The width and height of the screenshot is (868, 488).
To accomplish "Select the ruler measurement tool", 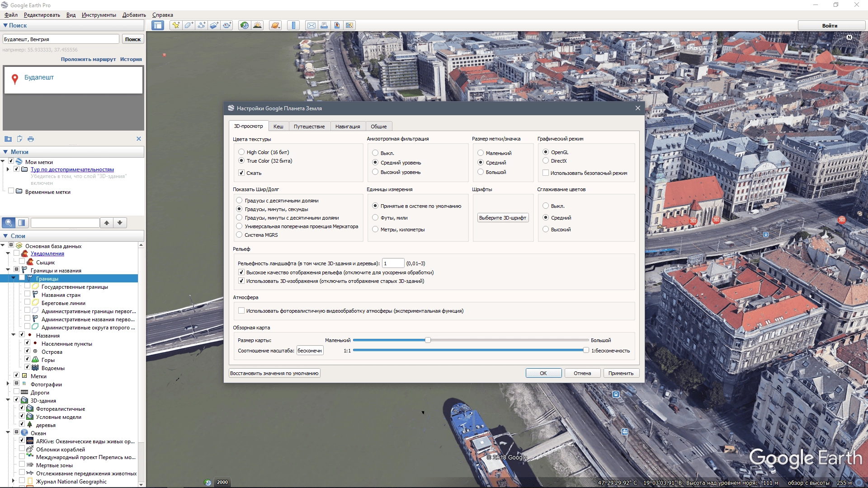I will point(293,25).
